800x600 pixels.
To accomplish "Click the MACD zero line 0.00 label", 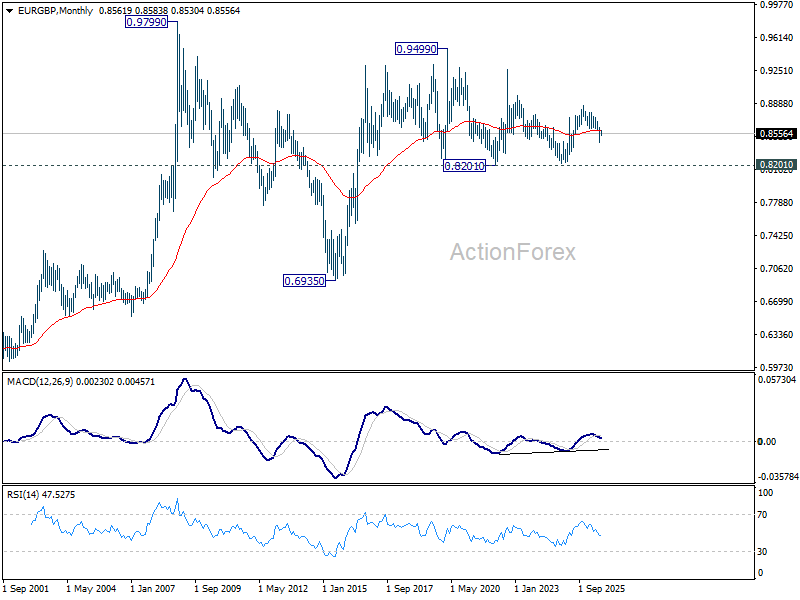I will pyautogui.click(x=767, y=442).
